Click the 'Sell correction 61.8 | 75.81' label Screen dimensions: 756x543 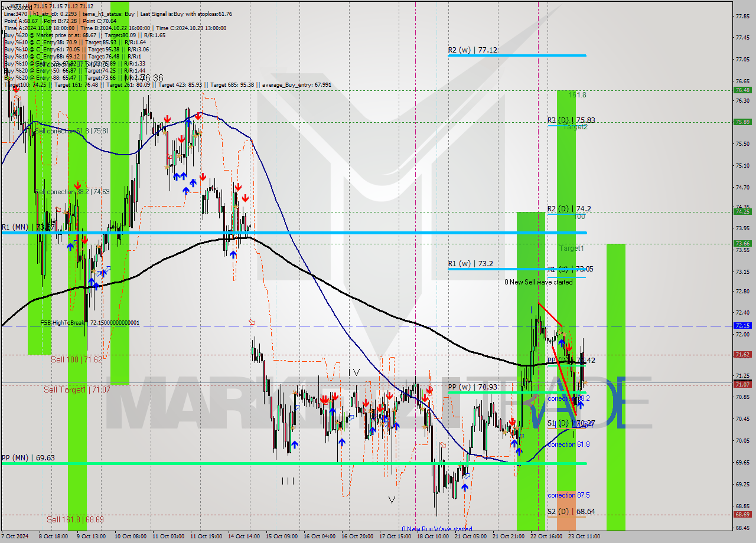click(x=72, y=130)
